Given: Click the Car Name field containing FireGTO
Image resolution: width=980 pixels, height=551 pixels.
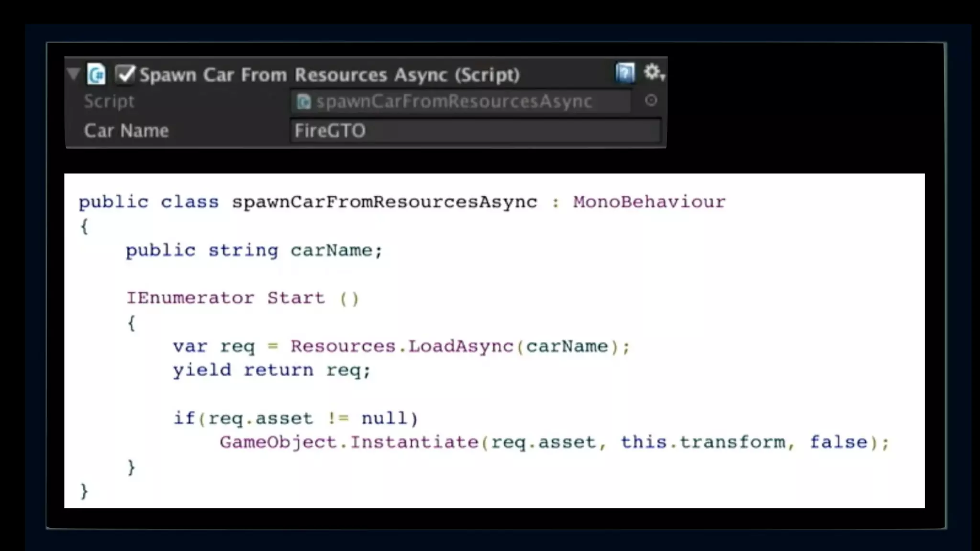Looking at the screenshot, I should click(475, 131).
